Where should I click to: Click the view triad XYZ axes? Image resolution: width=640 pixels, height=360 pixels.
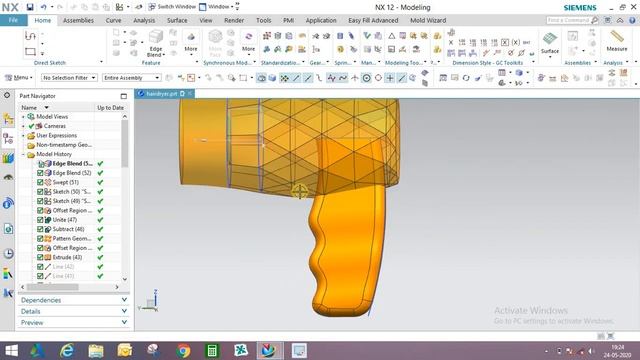tap(149, 301)
